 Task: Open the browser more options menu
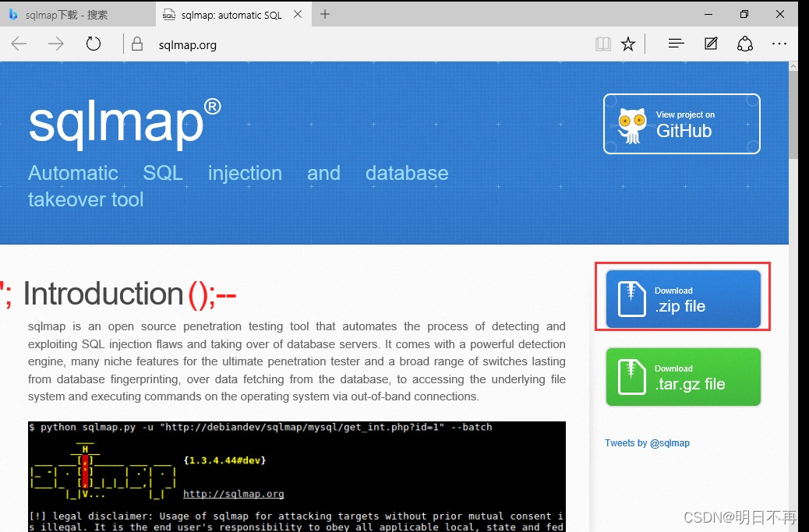(779, 44)
